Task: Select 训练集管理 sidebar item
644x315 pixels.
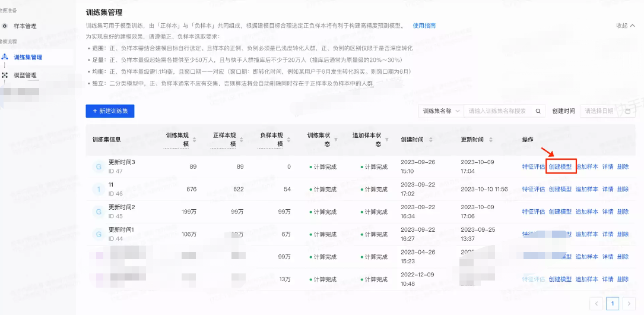Action: 28,57
